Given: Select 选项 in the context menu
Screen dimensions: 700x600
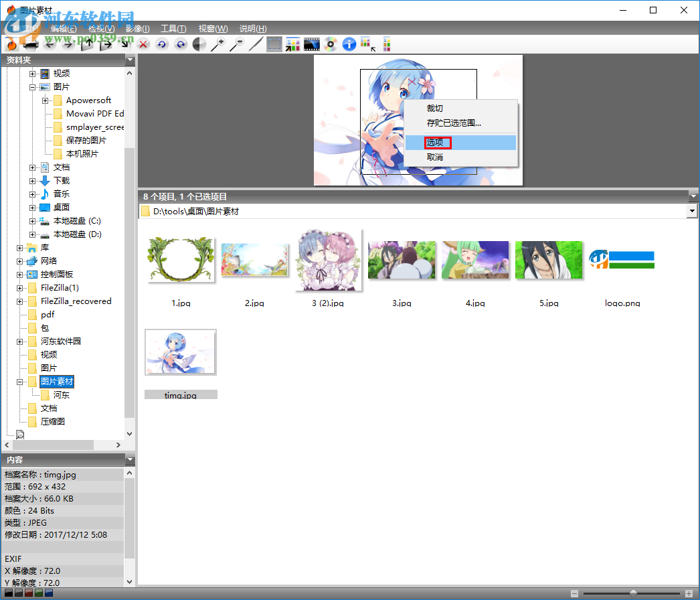Looking at the screenshot, I should 460,143.
